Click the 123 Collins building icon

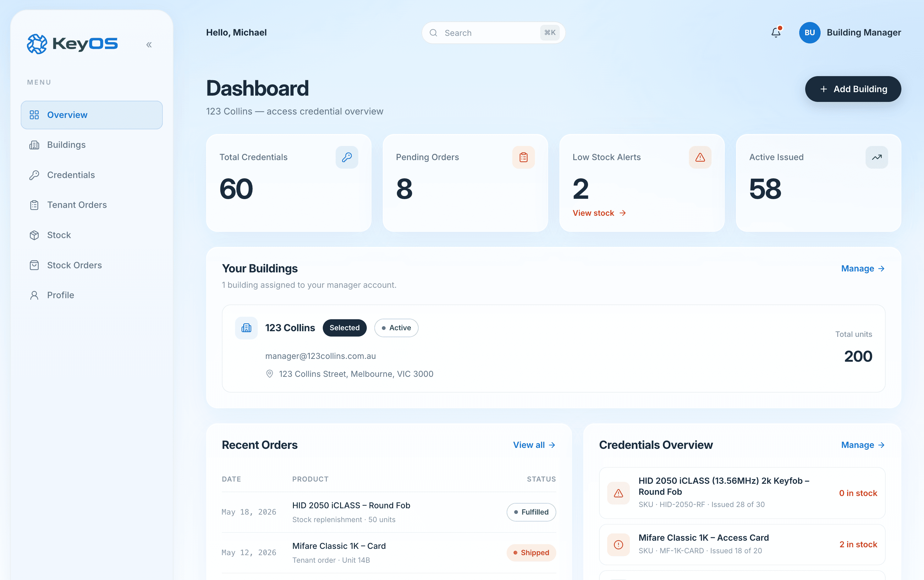tap(246, 328)
